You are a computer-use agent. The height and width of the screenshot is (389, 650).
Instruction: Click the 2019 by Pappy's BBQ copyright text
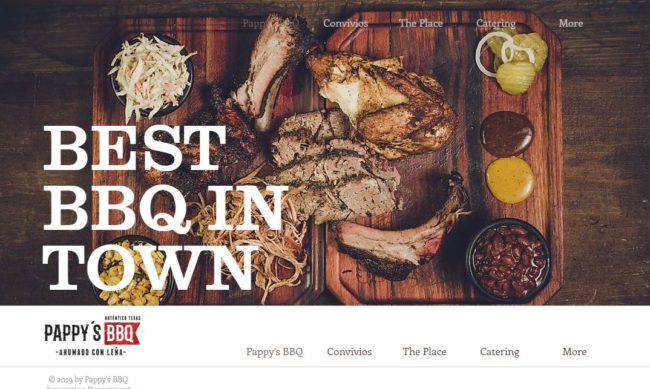point(88,379)
